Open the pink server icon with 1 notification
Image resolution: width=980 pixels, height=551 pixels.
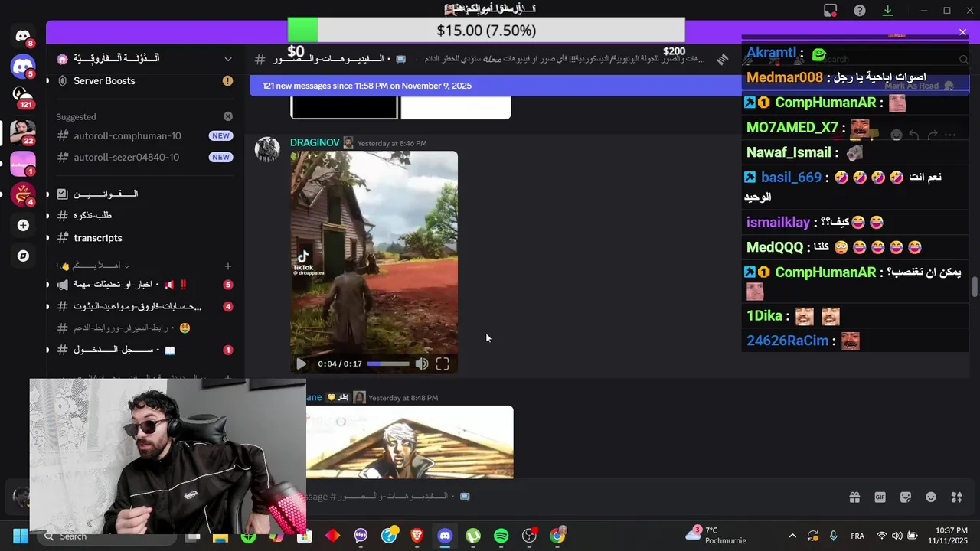click(x=23, y=163)
